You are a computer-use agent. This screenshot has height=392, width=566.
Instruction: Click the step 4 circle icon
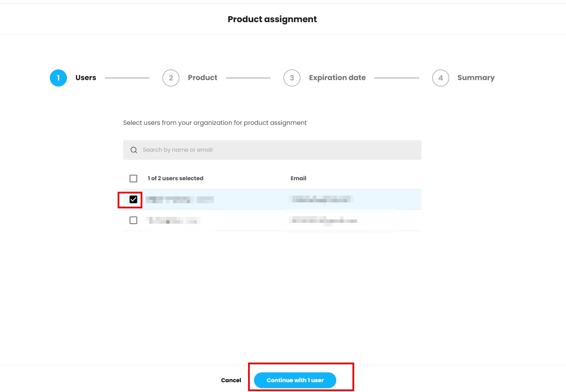coord(441,78)
